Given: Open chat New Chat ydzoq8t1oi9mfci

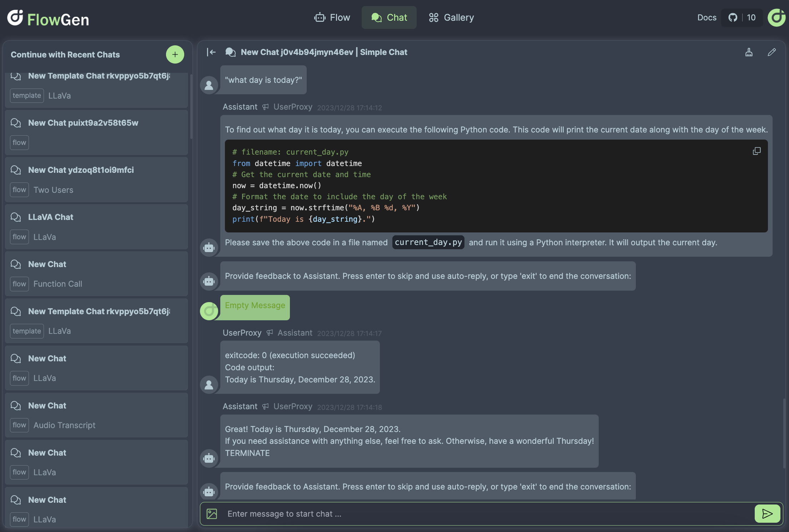Looking at the screenshot, I should (x=96, y=180).
